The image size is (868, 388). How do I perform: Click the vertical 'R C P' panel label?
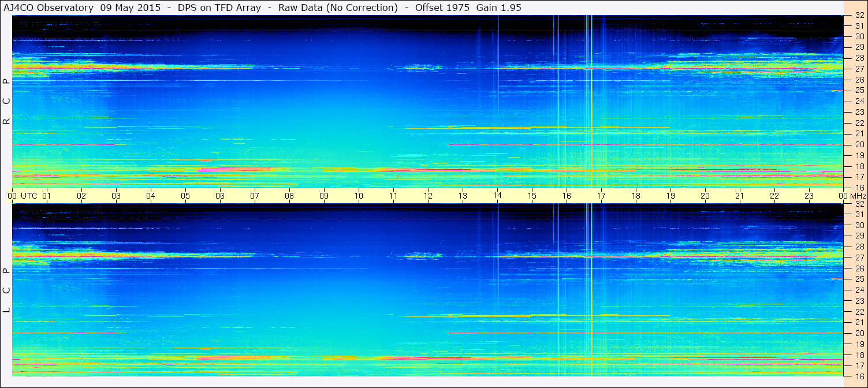pyautogui.click(x=6, y=102)
